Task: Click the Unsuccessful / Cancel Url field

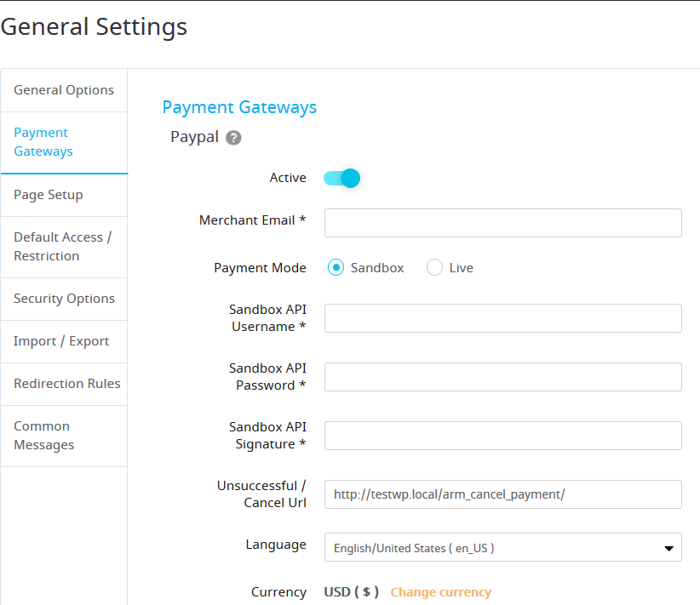Action: click(503, 494)
